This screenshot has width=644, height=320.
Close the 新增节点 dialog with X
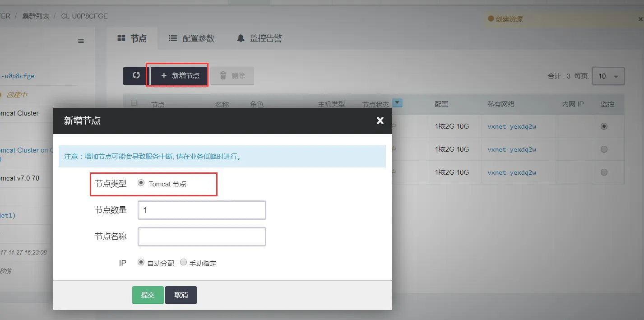point(380,121)
